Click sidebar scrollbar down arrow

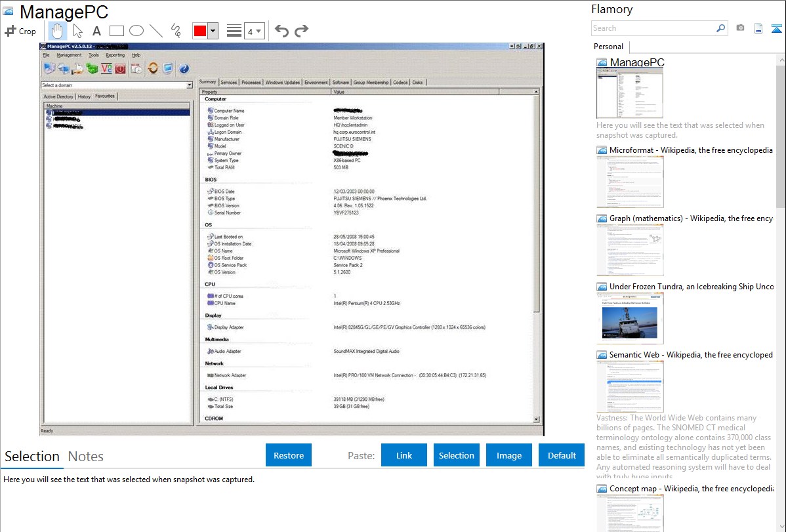pos(781,527)
